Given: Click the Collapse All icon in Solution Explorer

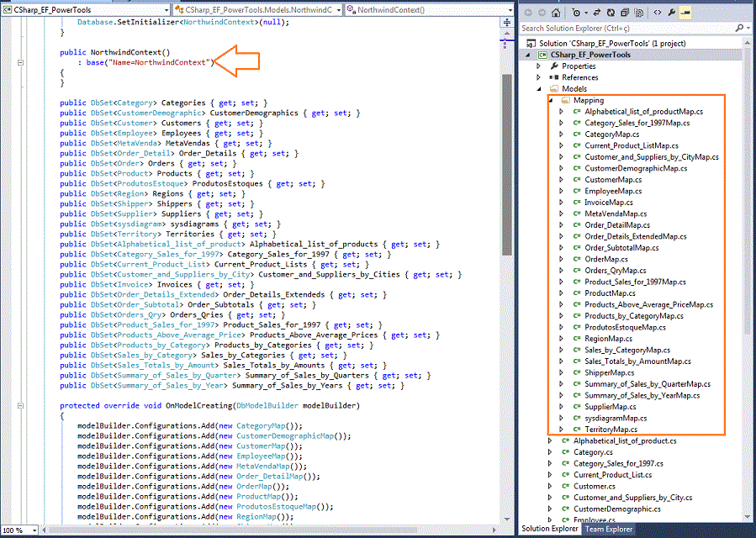Looking at the screenshot, I should tap(625, 13).
